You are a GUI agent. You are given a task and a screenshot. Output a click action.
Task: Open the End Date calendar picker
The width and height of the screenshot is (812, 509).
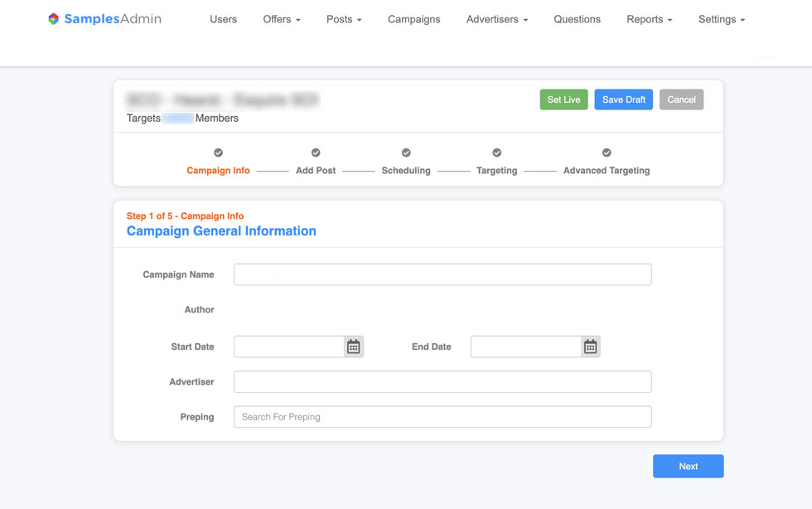(x=590, y=347)
